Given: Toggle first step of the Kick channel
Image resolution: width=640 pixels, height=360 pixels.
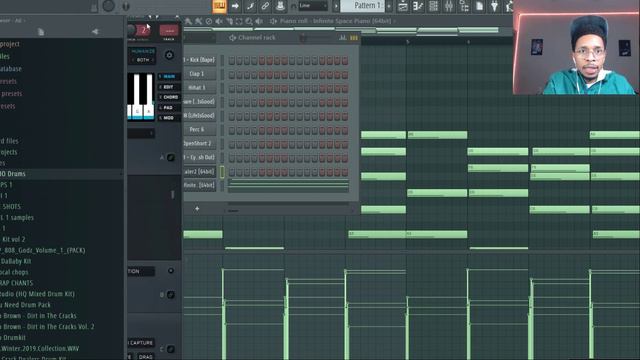Looking at the screenshot, I should click(232, 60).
